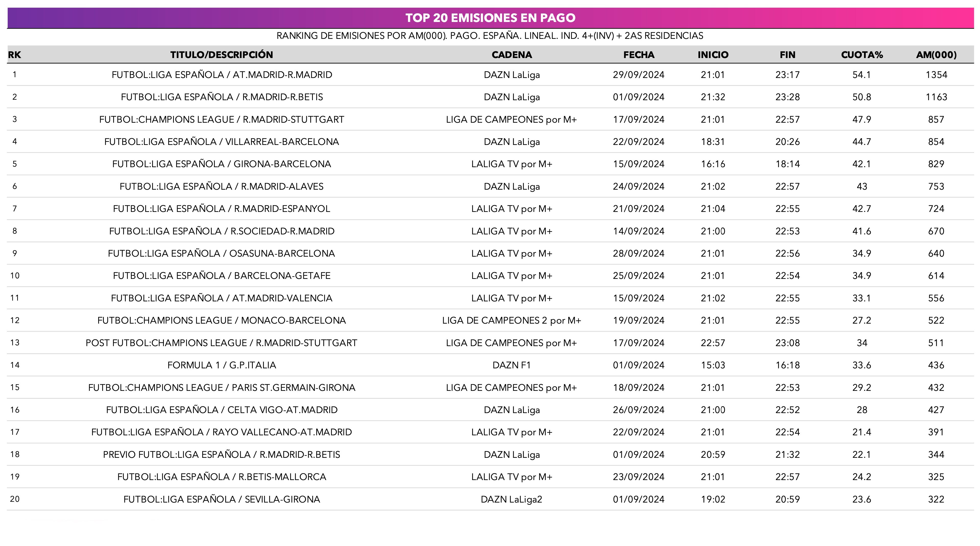Click the LIGA DE CAMPEONES 2 por M+ cell
The height and width of the screenshot is (546, 980).
pos(511,320)
